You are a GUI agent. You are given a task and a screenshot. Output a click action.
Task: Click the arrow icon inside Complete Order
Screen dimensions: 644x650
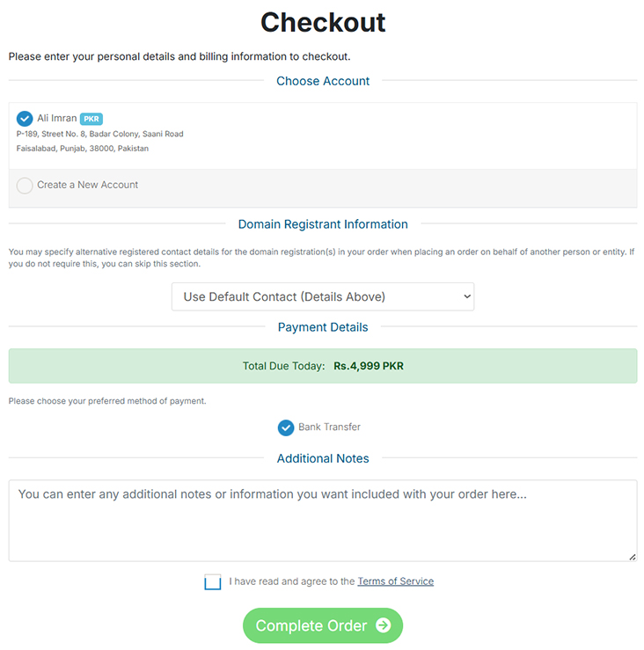coord(383,625)
